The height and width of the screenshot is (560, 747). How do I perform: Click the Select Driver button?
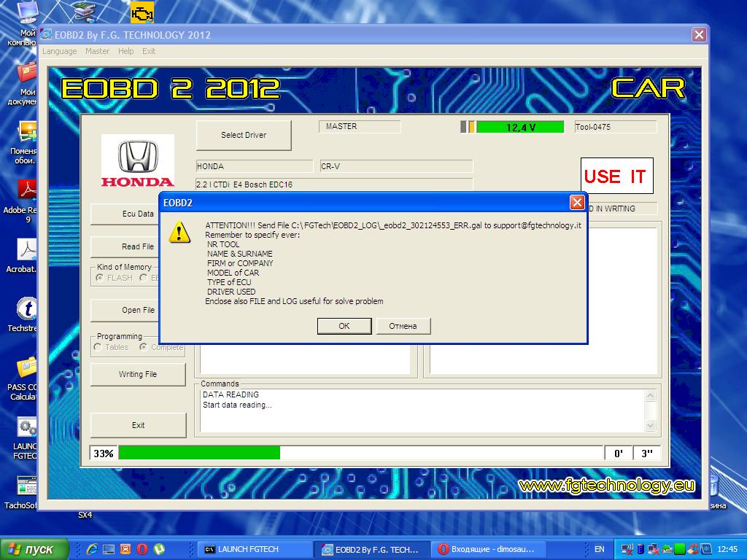[244, 135]
